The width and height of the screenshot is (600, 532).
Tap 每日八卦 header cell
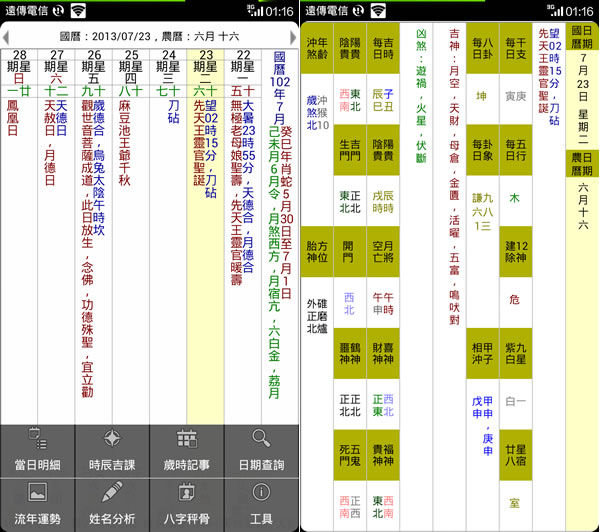(x=483, y=48)
